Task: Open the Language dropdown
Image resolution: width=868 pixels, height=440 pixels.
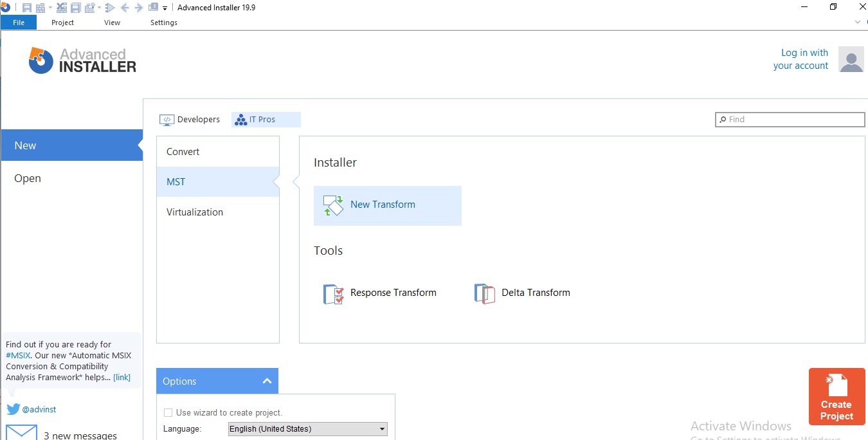Action: [307, 428]
